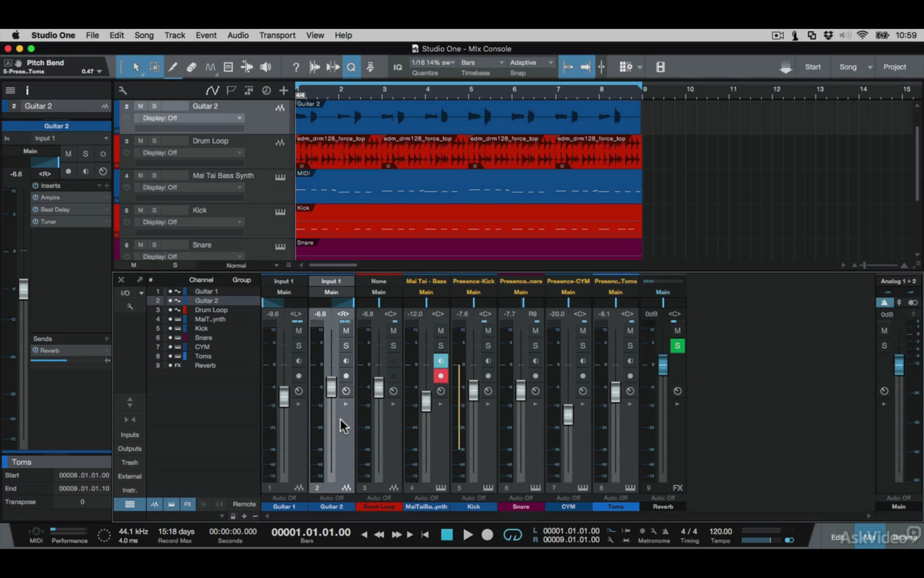Mute the Drum Loop track
The width and height of the screenshot is (924, 578).
pos(140,141)
